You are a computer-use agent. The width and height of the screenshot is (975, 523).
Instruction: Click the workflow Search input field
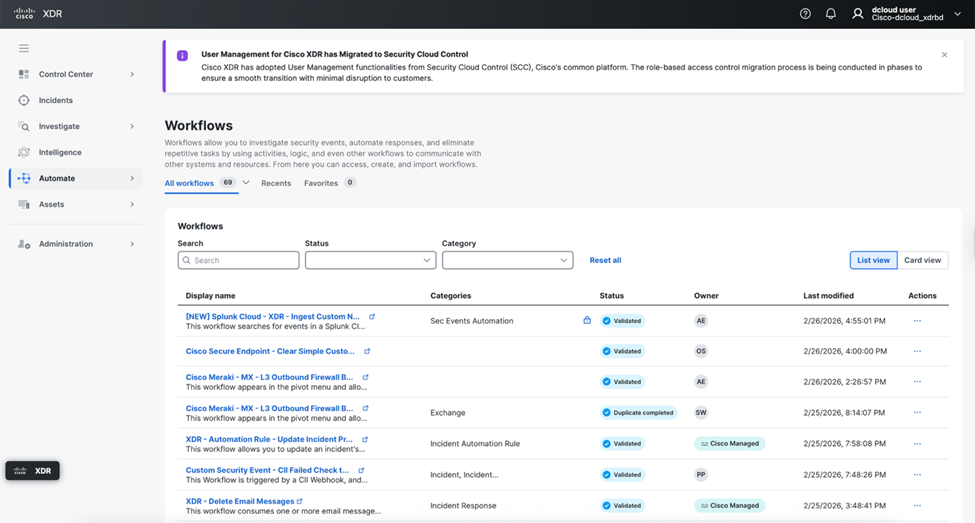point(238,260)
